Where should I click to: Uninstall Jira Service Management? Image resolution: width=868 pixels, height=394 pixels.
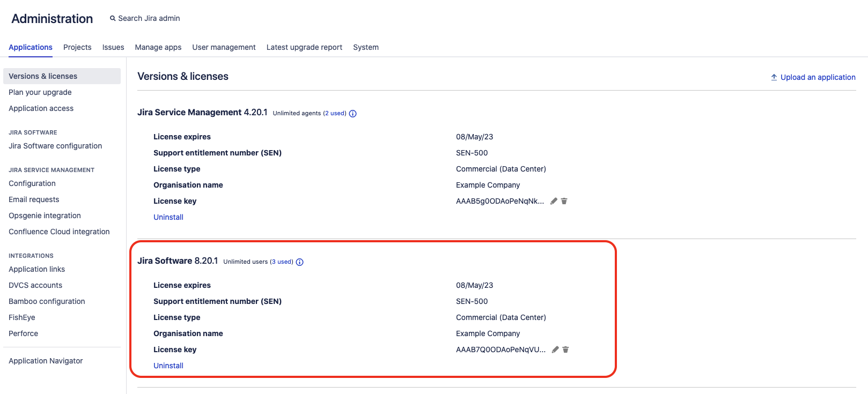(168, 217)
